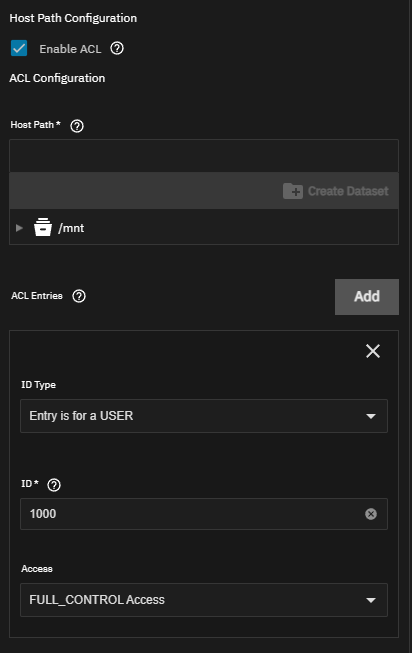This screenshot has width=412, height=653.
Task: Remove ACL entry using the X icon
Action: click(x=373, y=351)
